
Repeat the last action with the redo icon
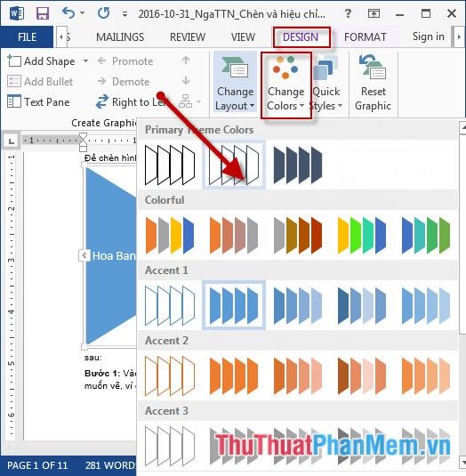coord(103,13)
